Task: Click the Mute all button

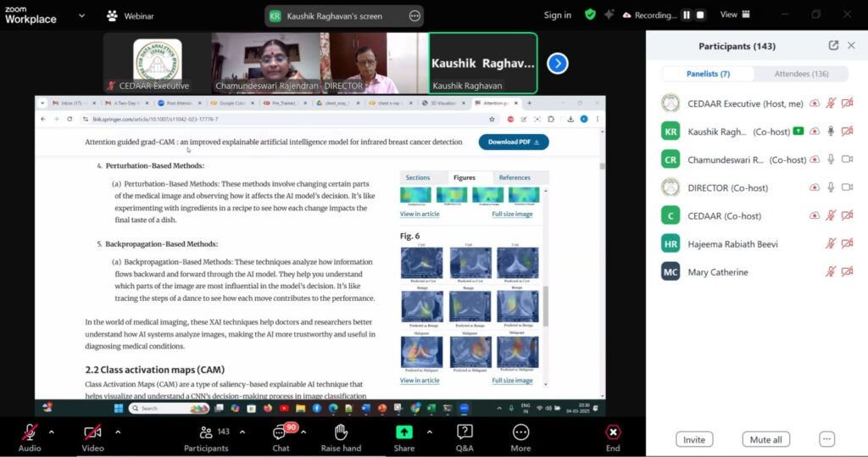Action: point(766,439)
